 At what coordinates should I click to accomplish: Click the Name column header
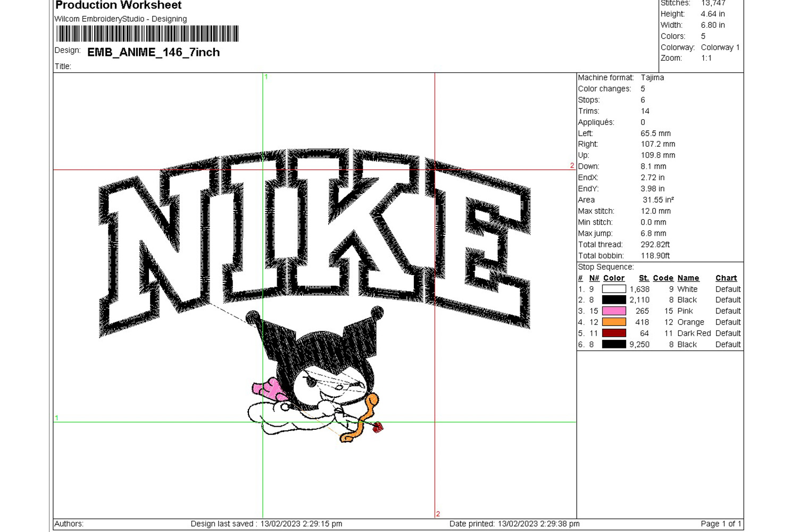tap(688, 278)
